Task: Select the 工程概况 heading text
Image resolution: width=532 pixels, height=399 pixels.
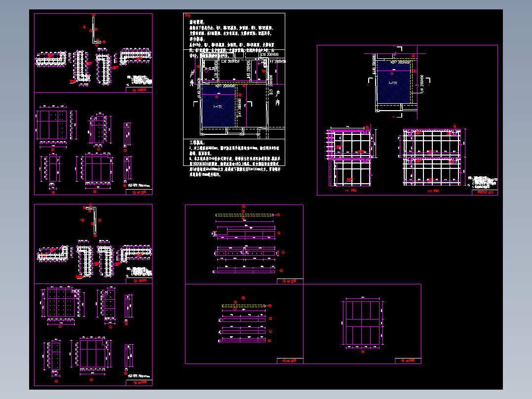Action: (197, 143)
